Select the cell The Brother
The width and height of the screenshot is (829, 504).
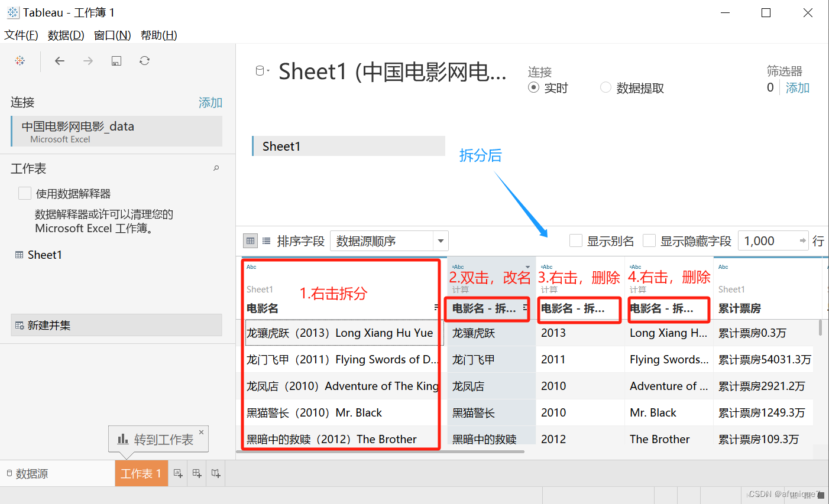[669, 439]
